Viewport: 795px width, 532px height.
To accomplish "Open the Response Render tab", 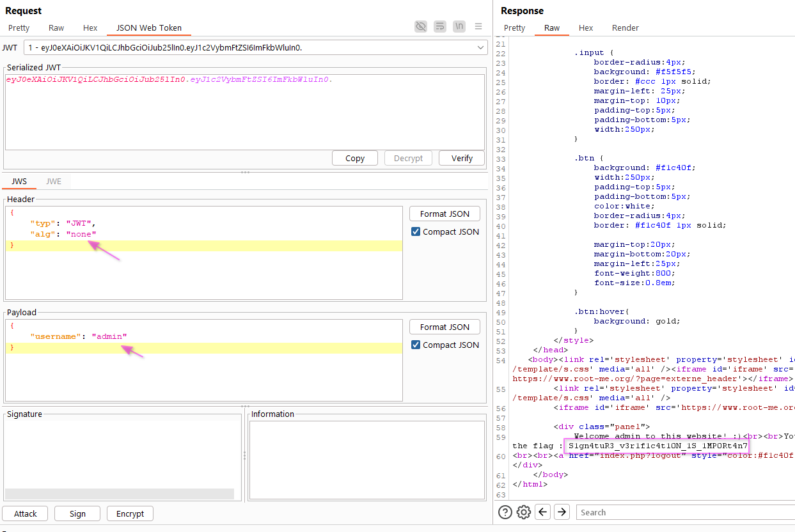I will (x=626, y=27).
